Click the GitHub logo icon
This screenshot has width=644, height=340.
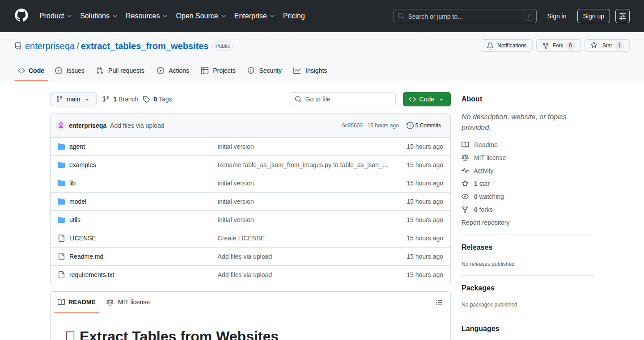(x=21, y=16)
